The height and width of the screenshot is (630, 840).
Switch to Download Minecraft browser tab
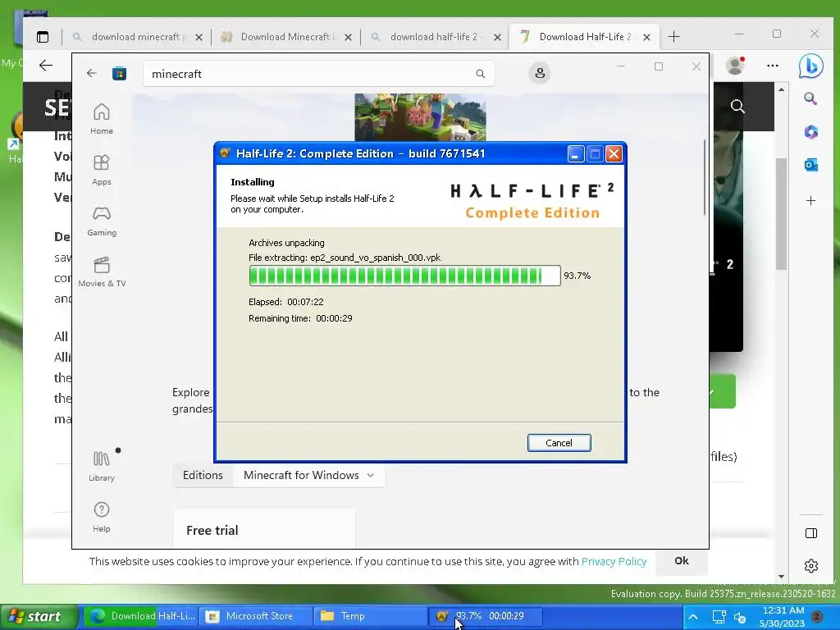click(x=285, y=36)
